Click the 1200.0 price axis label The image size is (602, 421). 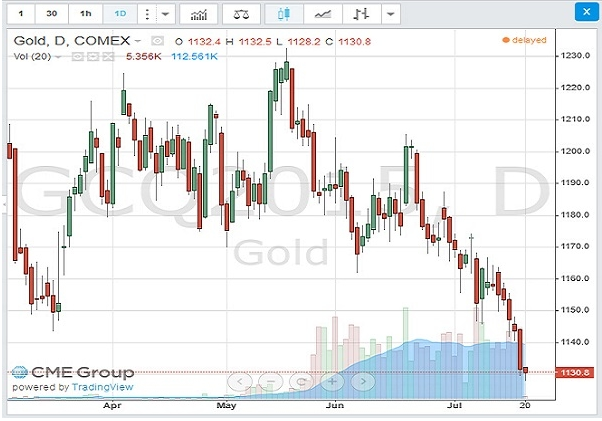click(x=575, y=151)
